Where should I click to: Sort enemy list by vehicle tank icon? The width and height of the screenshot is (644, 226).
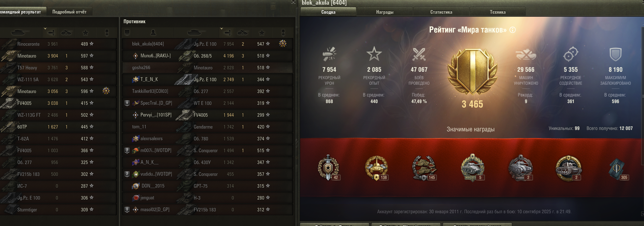(196, 32)
